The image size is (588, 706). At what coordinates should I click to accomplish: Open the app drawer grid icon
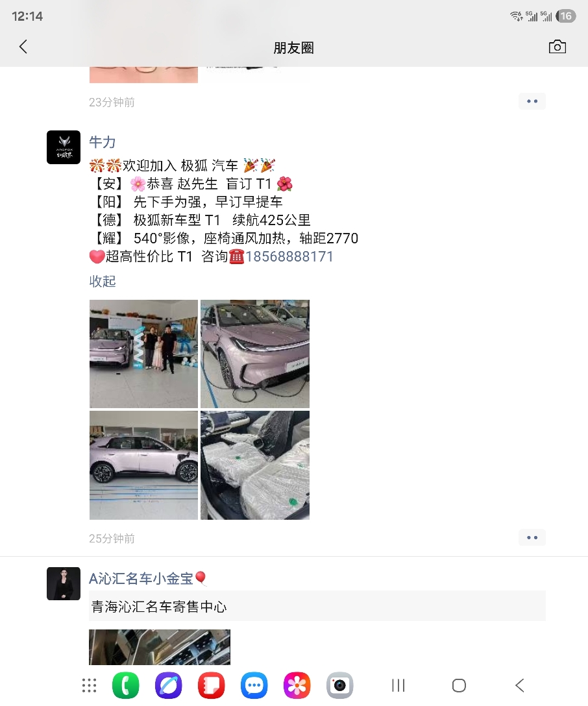[x=89, y=685]
